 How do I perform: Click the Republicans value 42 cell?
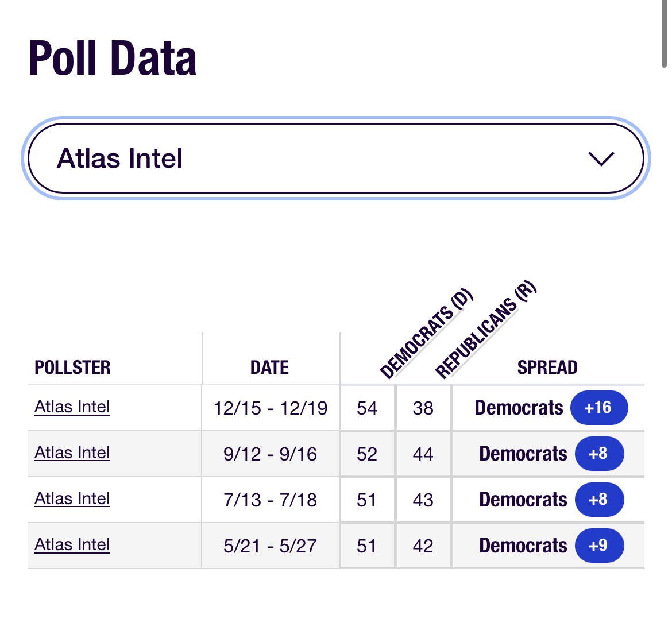click(423, 546)
